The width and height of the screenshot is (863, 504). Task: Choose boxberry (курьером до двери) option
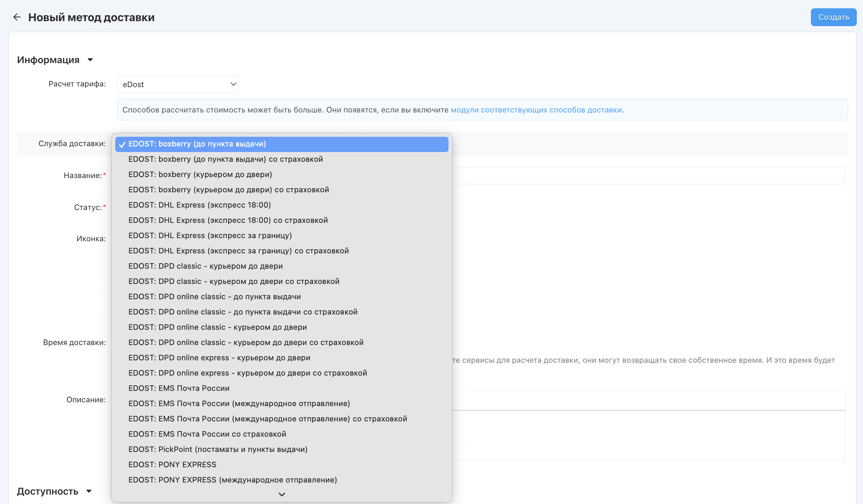click(200, 175)
